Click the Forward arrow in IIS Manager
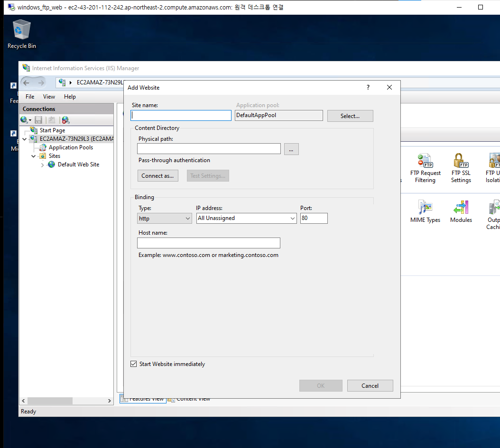 (x=41, y=83)
